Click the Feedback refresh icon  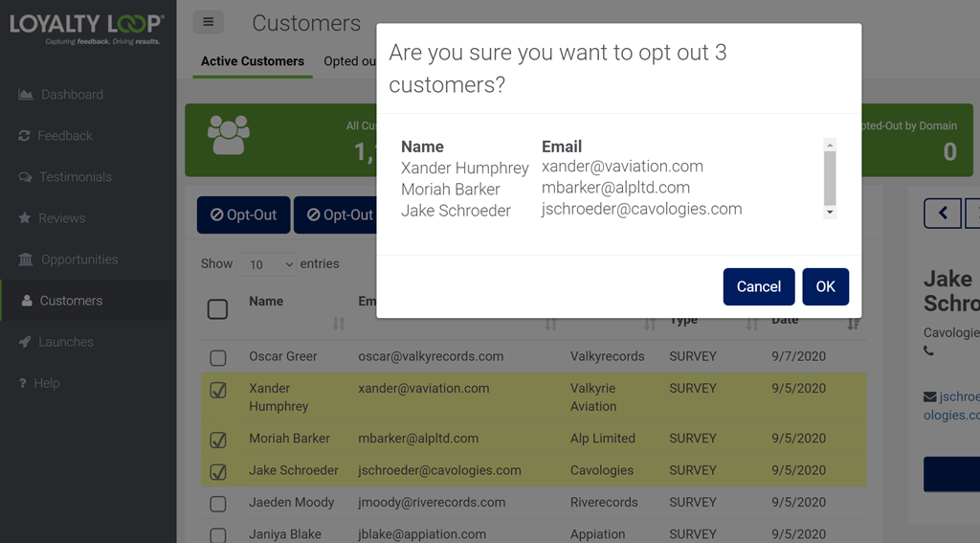pyautogui.click(x=24, y=136)
